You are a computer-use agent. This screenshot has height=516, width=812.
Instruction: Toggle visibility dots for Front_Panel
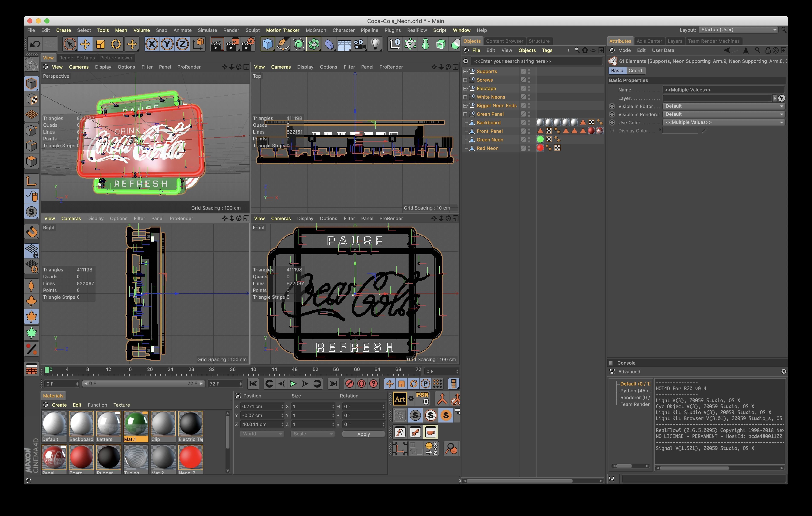tap(529, 131)
